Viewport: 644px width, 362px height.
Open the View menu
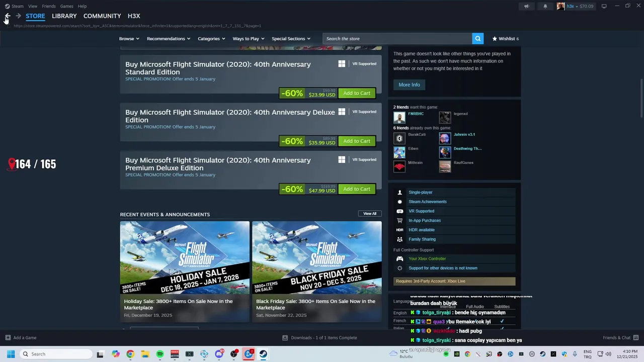(33, 6)
